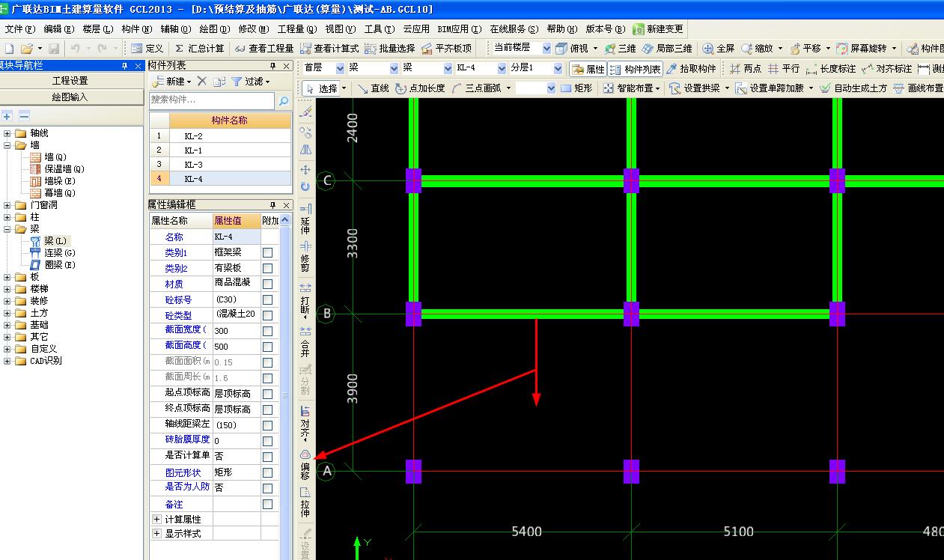Select the 直线 line drawing tool
Image resolution: width=944 pixels, height=560 pixels.
coord(373,88)
